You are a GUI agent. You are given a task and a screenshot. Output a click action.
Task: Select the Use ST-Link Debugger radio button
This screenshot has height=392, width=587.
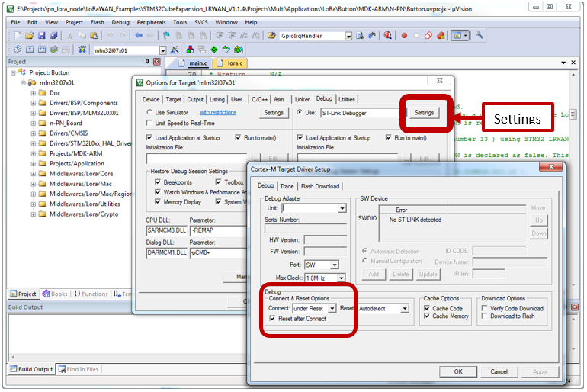click(300, 112)
